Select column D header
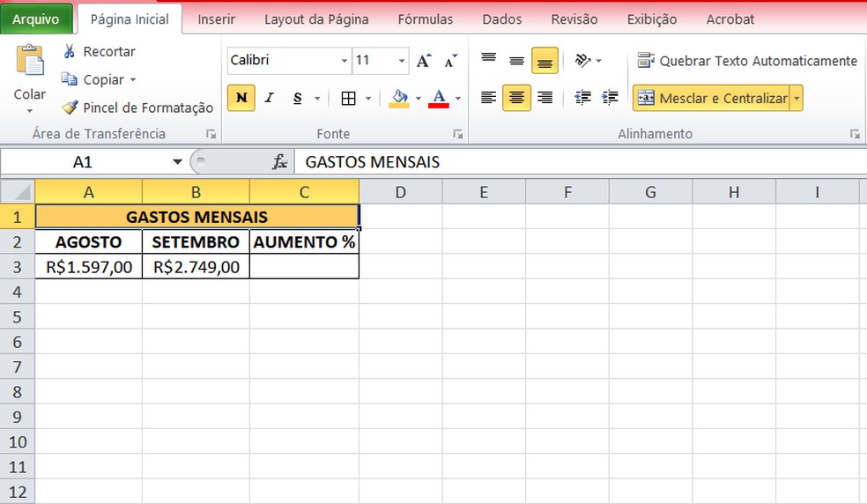Image resolution: width=867 pixels, height=504 pixels. [x=400, y=192]
